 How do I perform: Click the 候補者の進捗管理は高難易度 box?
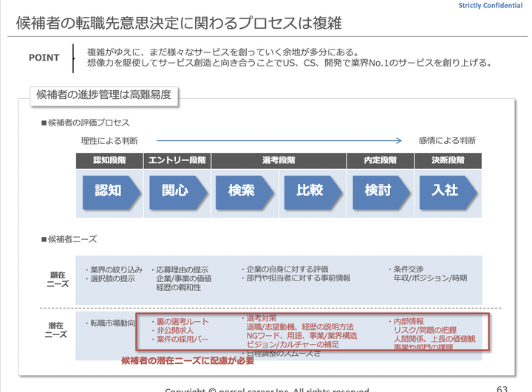click(x=104, y=94)
